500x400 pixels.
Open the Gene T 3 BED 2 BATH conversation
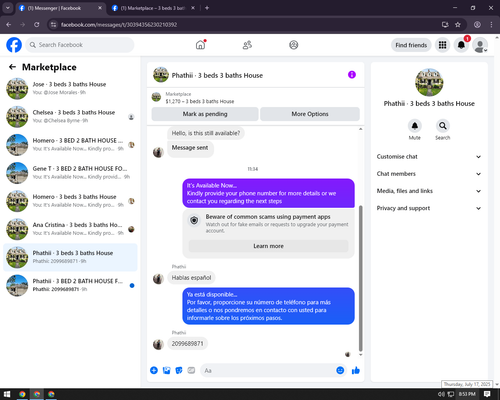tap(70, 173)
